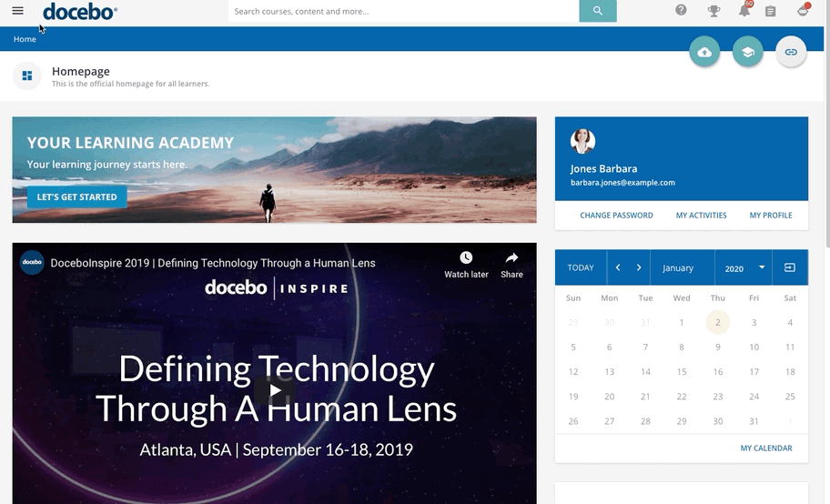
Task: Open the virtual coach robot icon
Action: [803, 10]
